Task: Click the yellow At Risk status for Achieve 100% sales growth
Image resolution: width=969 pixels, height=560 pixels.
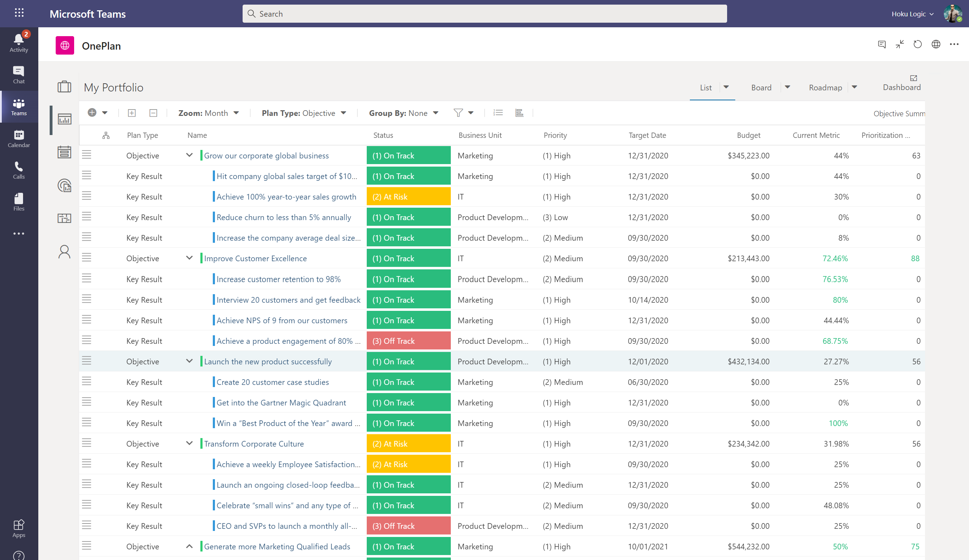Action: coord(408,197)
